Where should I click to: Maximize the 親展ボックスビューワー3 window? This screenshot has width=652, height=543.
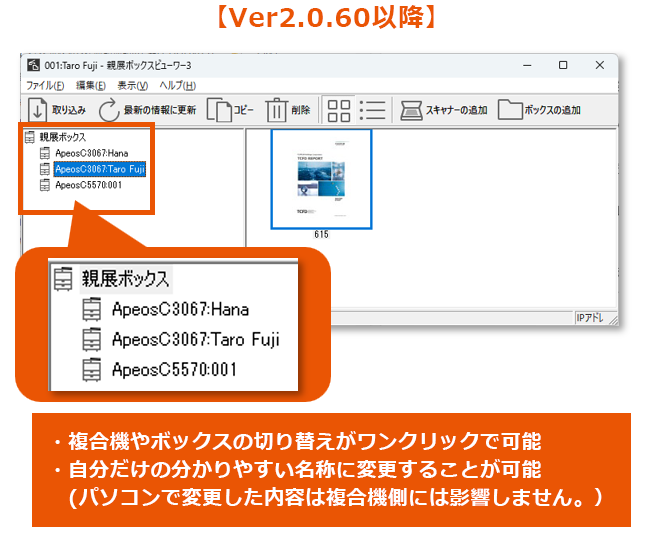tap(563, 65)
